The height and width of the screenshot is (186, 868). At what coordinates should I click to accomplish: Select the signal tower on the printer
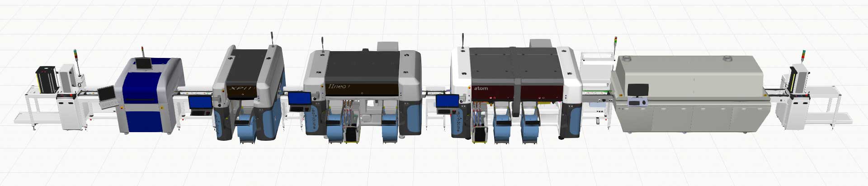(144, 50)
